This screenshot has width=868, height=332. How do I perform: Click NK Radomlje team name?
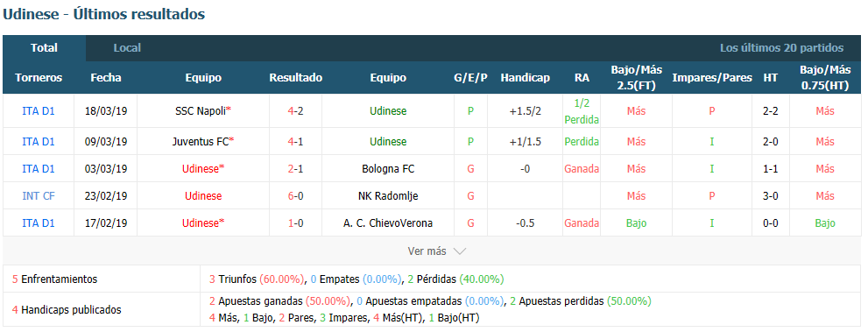click(x=388, y=196)
